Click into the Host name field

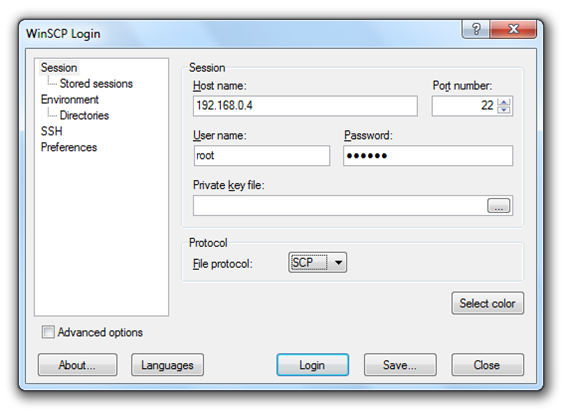[x=305, y=106]
